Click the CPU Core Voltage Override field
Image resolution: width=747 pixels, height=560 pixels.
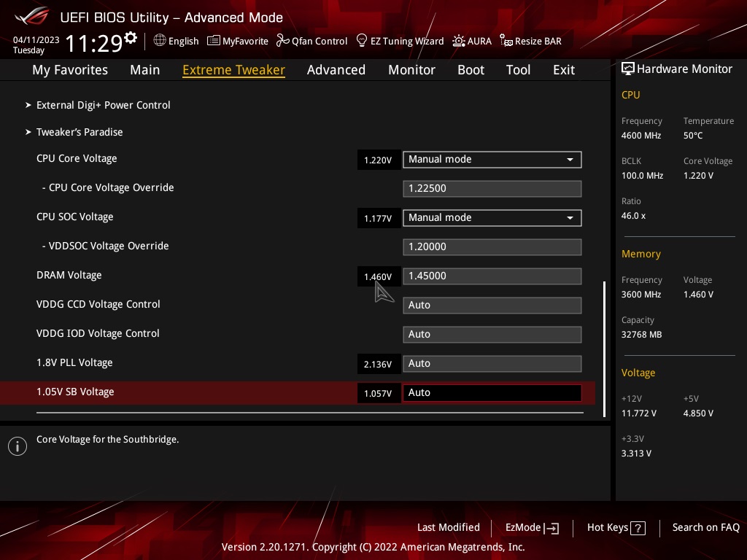point(492,189)
